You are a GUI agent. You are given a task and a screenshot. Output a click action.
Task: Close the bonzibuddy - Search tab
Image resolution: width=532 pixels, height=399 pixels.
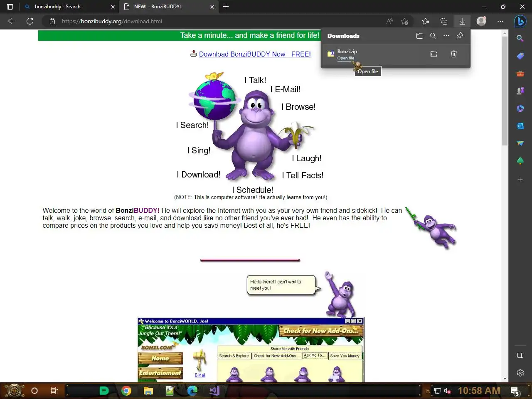coord(113,7)
